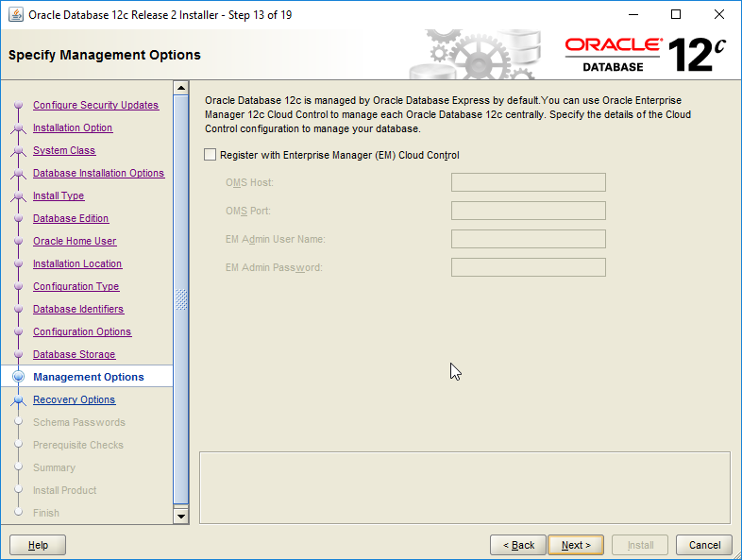The image size is (742, 560).
Task: Click the Help button
Action: [38, 545]
